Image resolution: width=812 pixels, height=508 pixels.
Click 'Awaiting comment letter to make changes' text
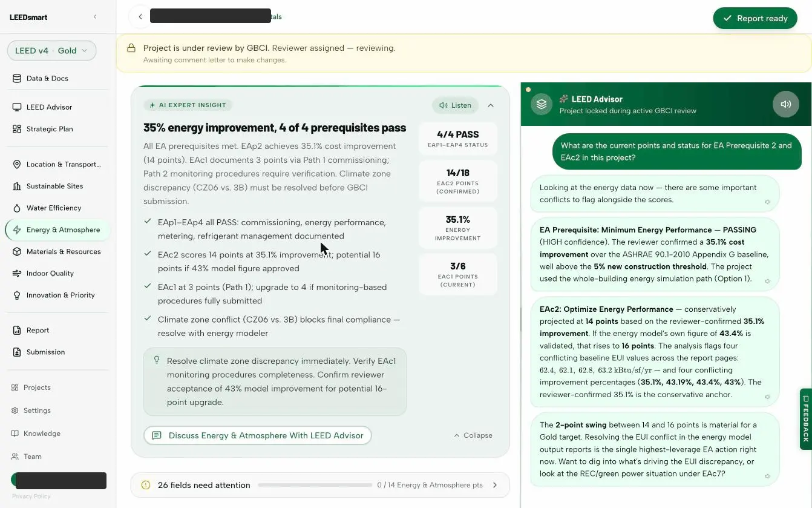tap(215, 60)
